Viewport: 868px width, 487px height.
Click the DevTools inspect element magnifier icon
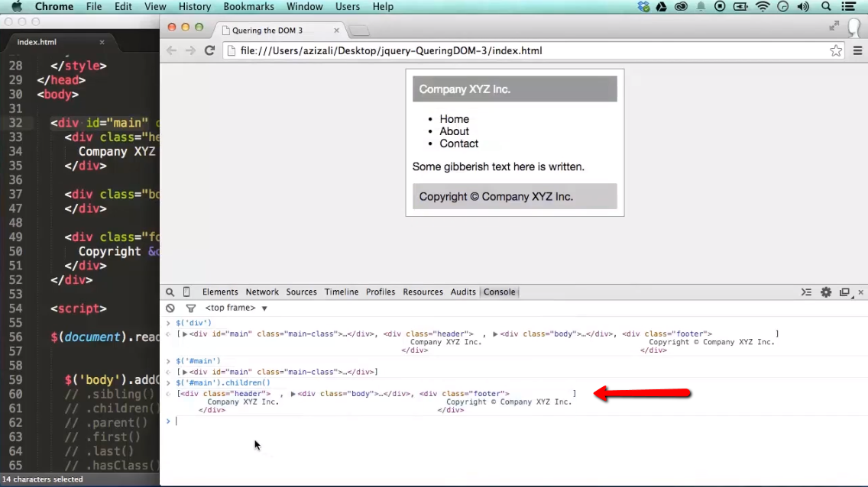point(170,292)
